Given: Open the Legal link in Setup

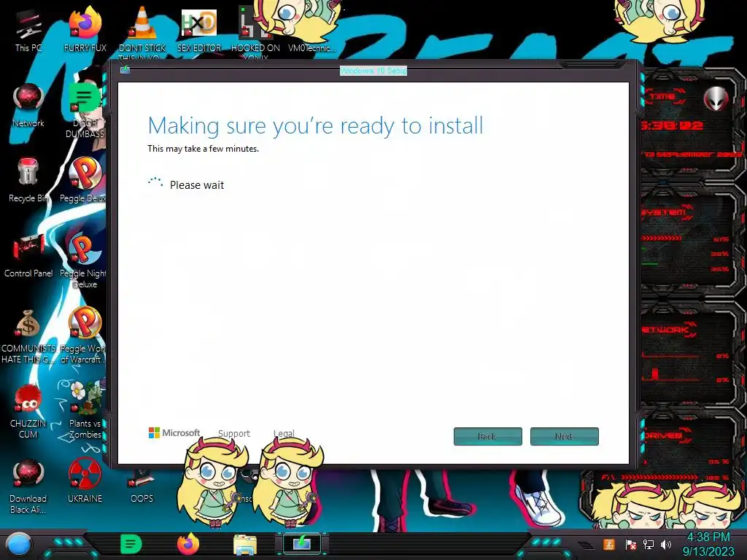Looking at the screenshot, I should (x=284, y=433).
